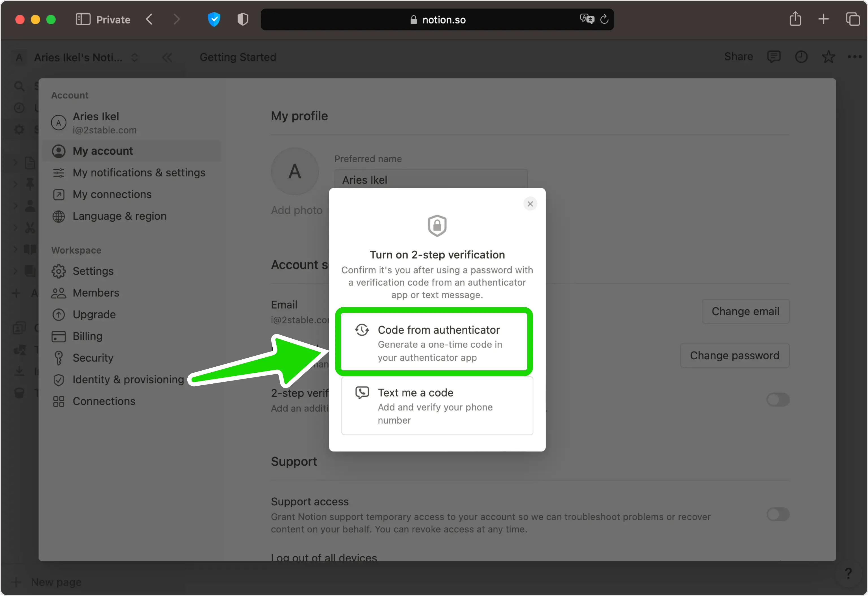Show the tab overview icon
The height and width of the screenshot is (596, 868).
[853, 19]
